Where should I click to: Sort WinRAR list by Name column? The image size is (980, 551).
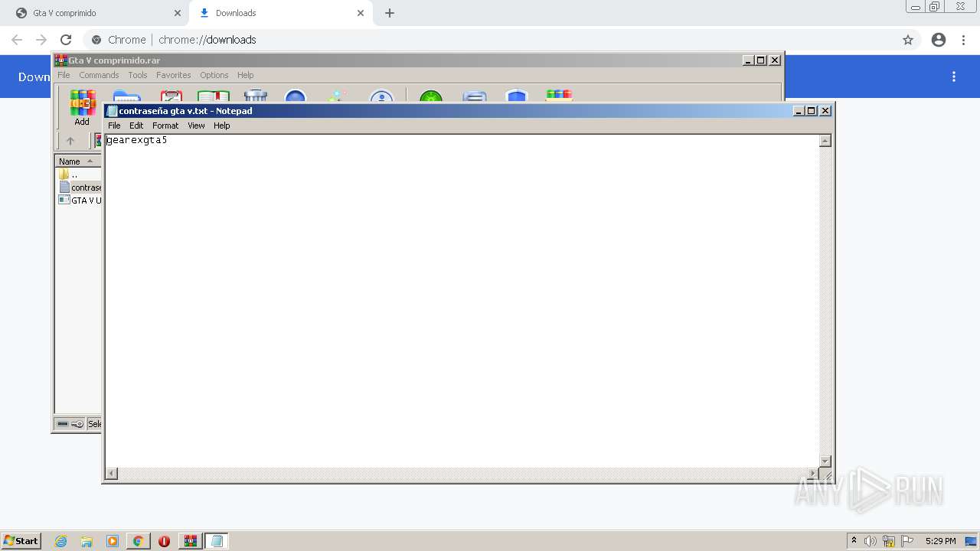tap(77, 161)
